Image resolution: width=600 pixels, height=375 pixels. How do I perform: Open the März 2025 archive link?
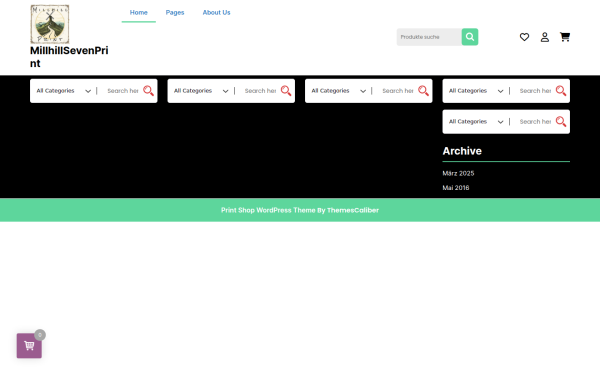tap(458, 173)
